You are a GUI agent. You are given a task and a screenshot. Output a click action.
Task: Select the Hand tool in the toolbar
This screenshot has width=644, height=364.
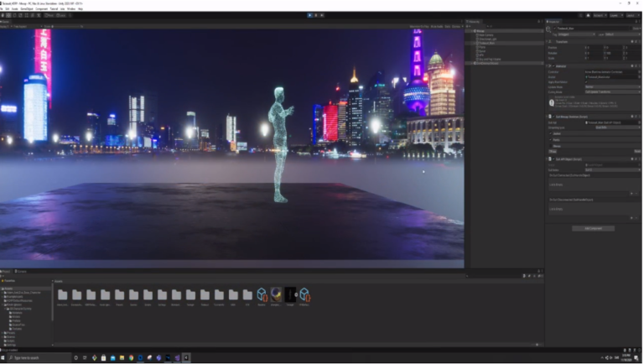click(x=3, y=15)
